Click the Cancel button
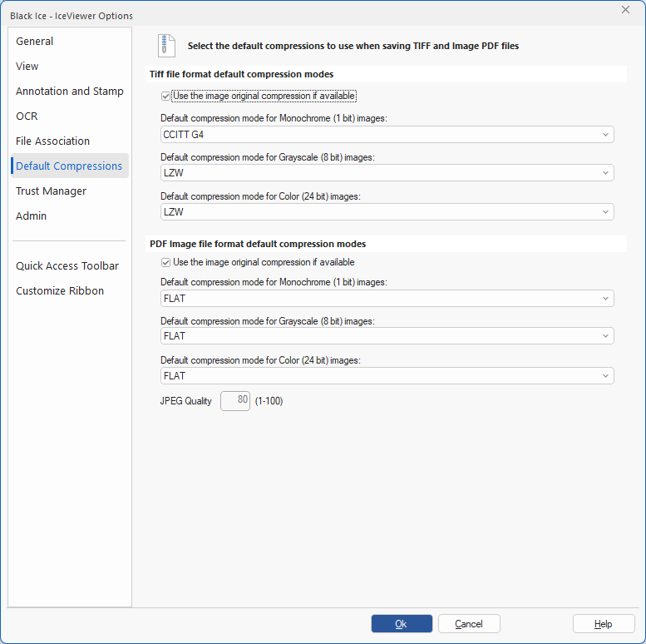The image size is (646, 644). click(469, 624)
